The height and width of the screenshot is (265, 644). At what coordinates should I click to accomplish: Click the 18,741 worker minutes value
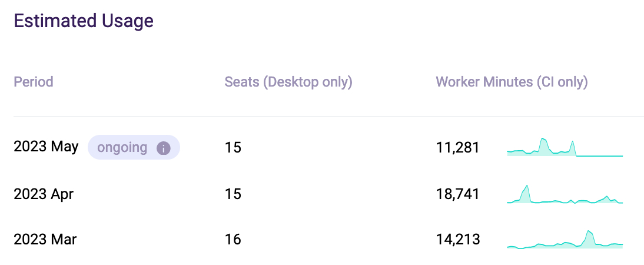457,194
